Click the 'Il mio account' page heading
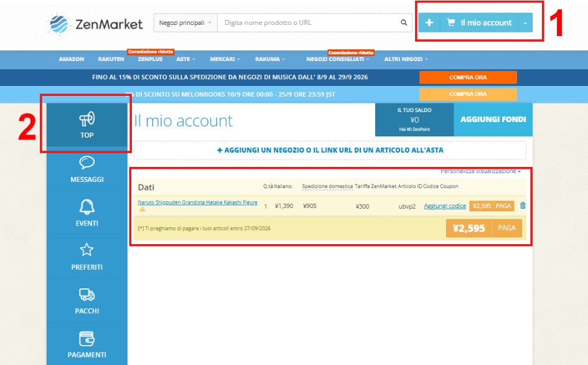The height and width of the screenshot is (365, 588). [184, 121]
